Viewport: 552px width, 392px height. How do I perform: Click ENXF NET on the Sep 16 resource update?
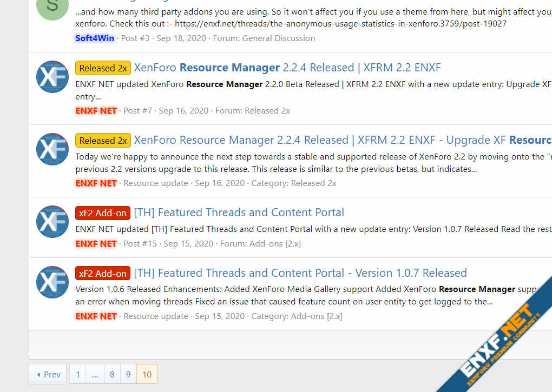(96, 183)
